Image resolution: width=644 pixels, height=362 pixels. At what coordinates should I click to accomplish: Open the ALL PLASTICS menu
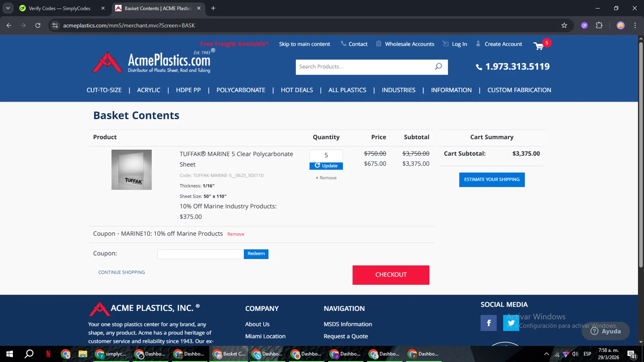click(347, 90)
